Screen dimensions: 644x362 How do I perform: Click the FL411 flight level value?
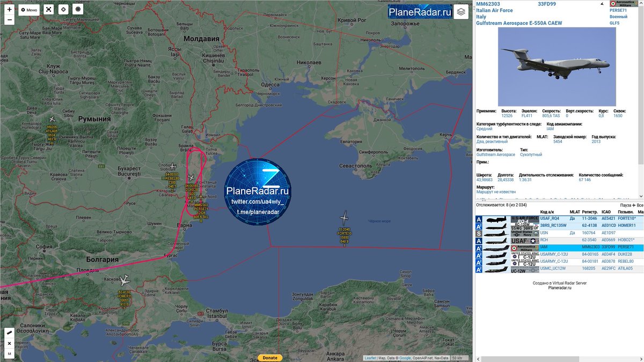[527, 116]
